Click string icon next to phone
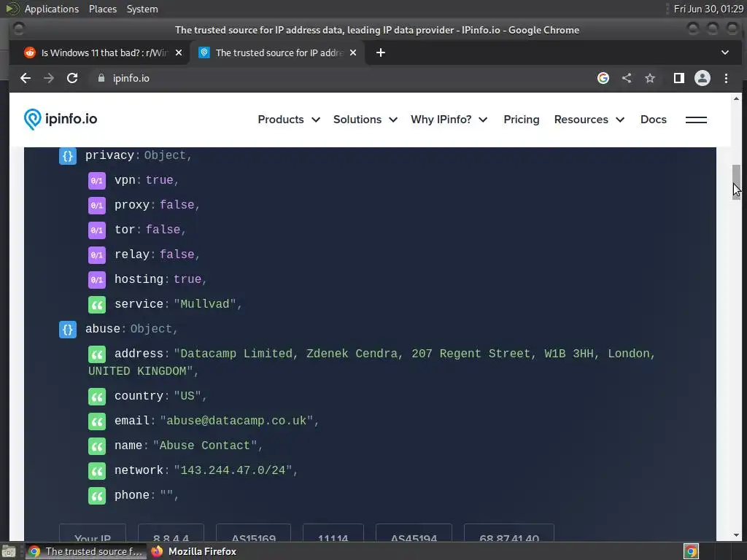The width and height of the screenshot is (747, 560). click(97, 496)
